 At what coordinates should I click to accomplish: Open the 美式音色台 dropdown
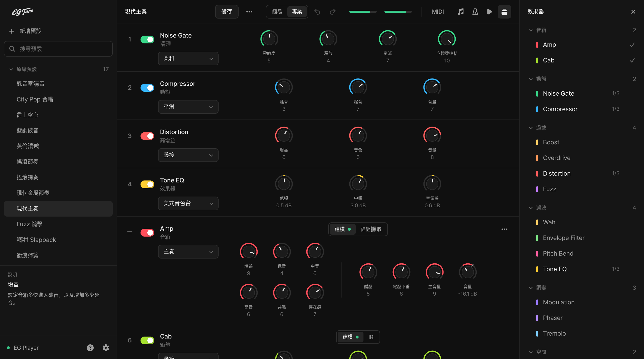[x=188, y=203]
